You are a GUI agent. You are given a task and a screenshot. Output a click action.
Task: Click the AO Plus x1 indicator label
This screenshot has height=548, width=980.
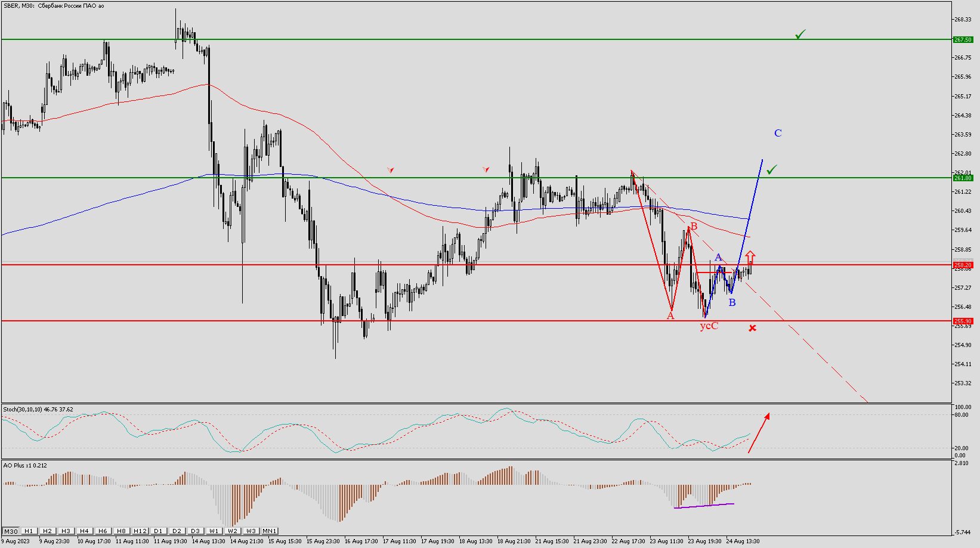pos(25,465)
